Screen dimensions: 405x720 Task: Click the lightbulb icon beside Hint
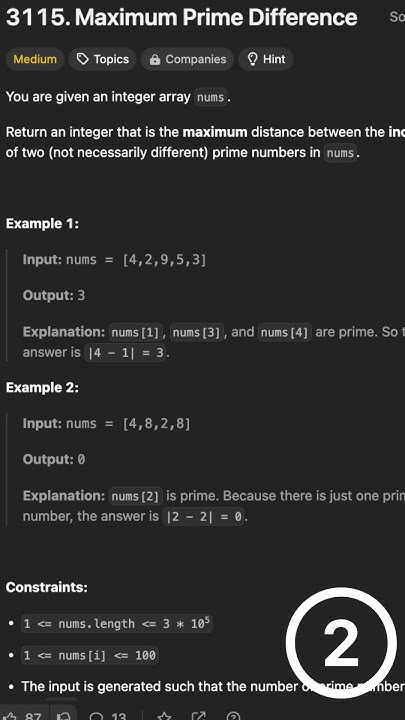click(x=252, y=59)
